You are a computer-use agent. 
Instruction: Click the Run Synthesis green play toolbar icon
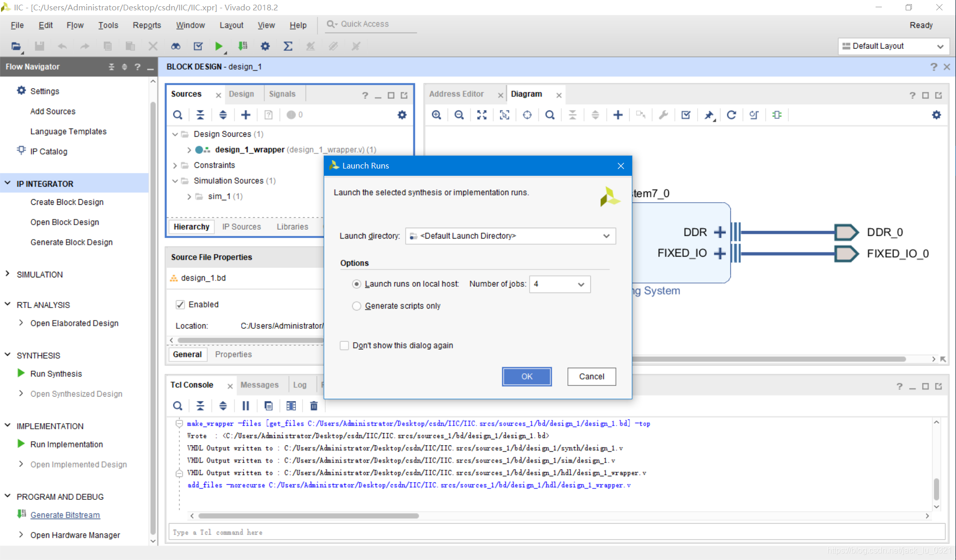pyautogui.click(x=219, y=46)
